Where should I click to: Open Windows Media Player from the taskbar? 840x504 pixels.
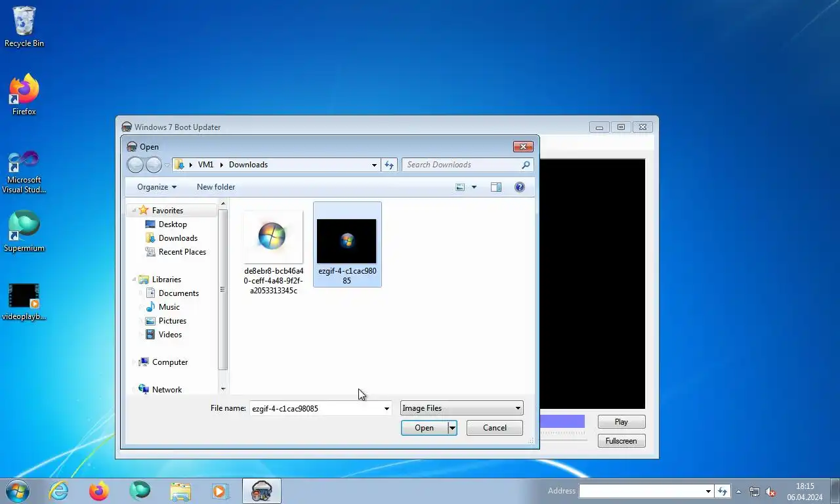click(219, 491)
